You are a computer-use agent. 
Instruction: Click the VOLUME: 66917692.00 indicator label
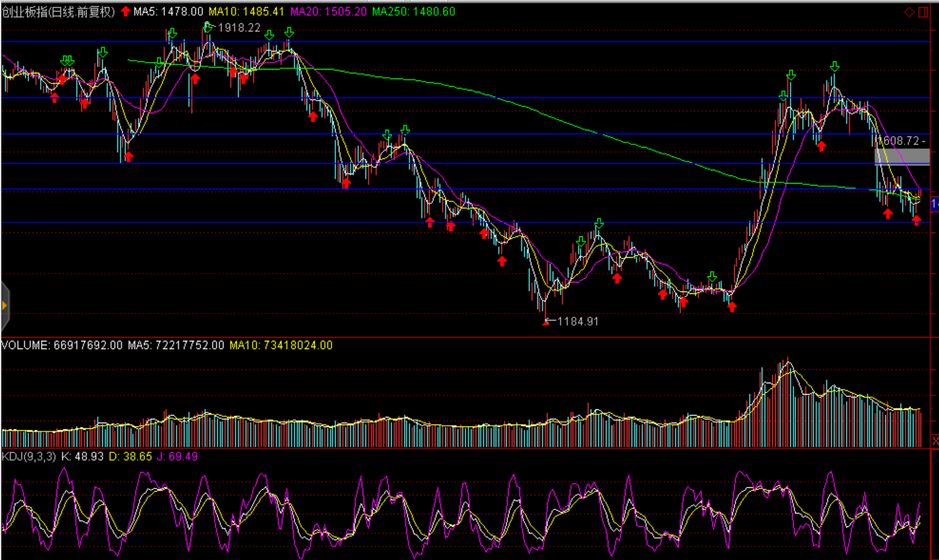tap(61, 345)
